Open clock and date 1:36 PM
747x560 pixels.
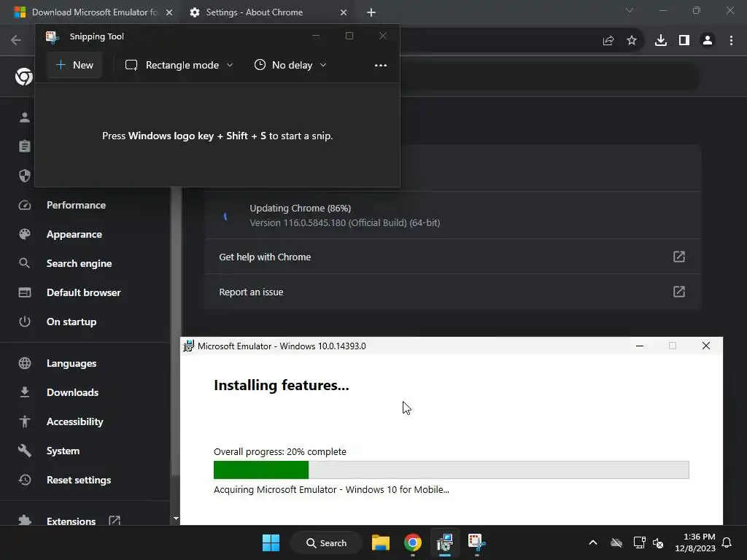pos(695,542)
